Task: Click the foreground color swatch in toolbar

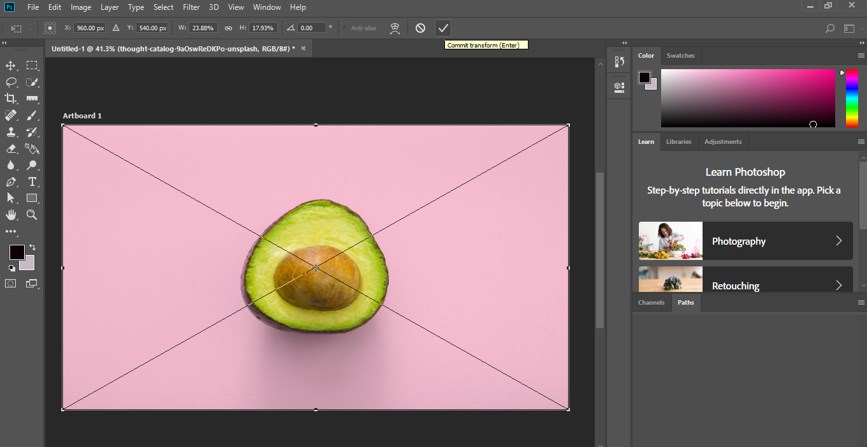Action: point(17,252)
